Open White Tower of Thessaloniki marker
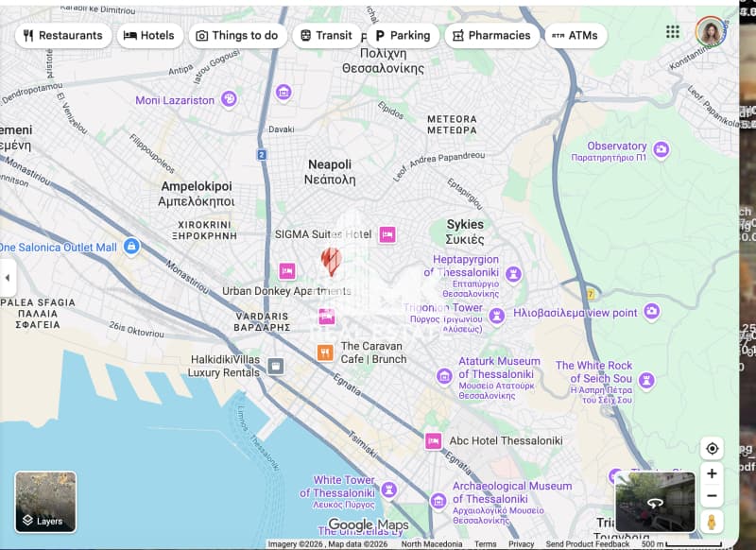Image resolution: width=756 pixels, height=550 pixels. click(x=388, y=490)
